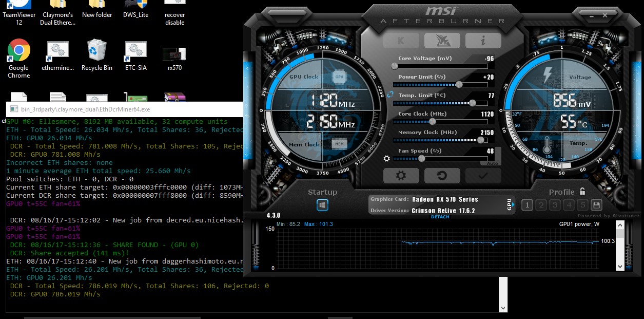644x319 pixels.
Task: Open Afterburner settings with the gear button
Action: point(401,176)
